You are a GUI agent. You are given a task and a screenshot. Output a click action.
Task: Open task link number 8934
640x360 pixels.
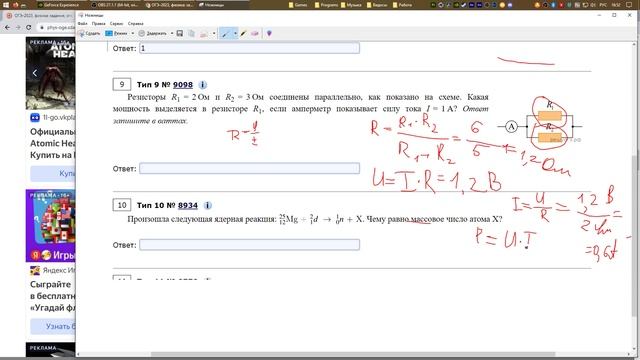coord(188,205)
